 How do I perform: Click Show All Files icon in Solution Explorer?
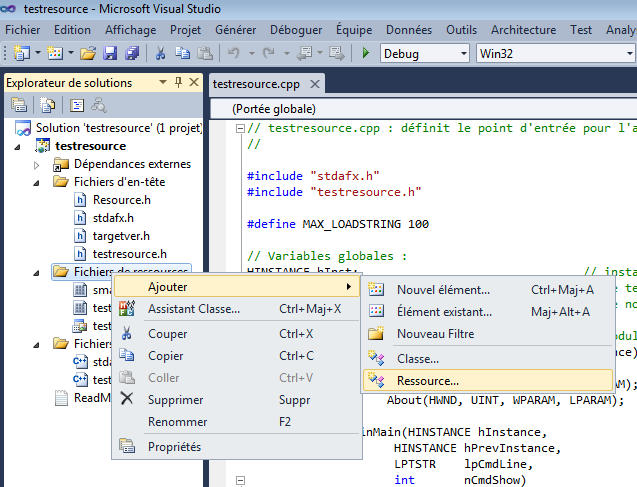point(48,105)
